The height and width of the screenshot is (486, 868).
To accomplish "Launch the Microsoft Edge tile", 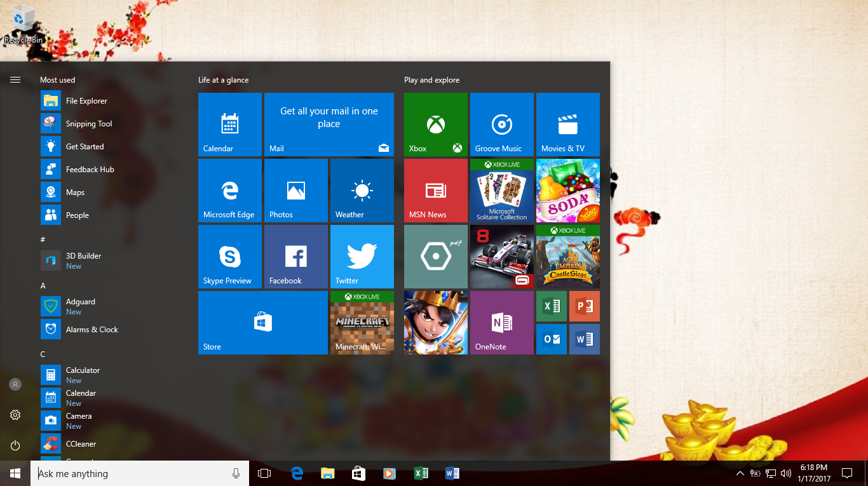I will (230, 191).
